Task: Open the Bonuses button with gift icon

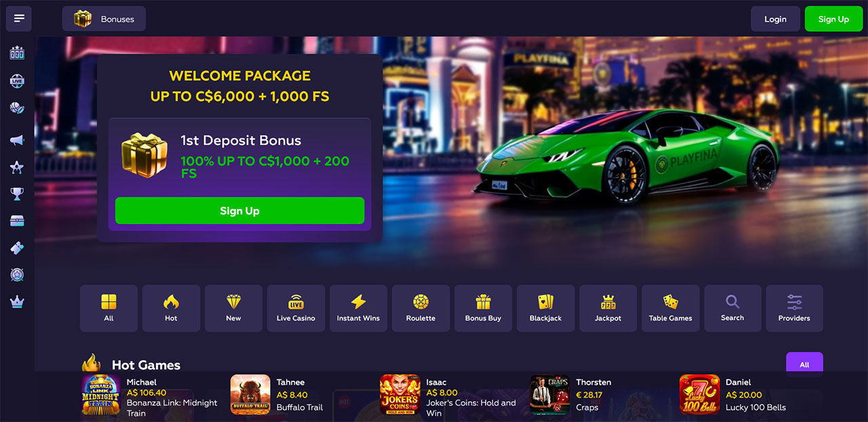Action: [104, 19]
